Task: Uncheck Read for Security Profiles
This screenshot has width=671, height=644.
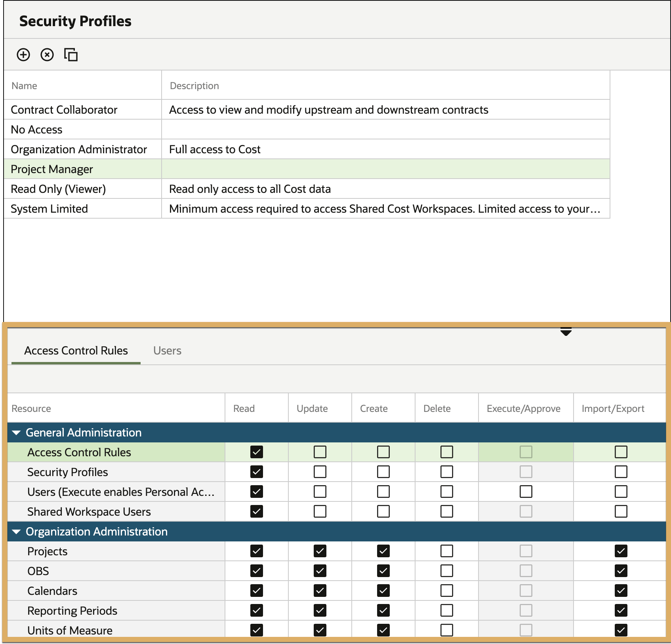Action: [257, 472]
